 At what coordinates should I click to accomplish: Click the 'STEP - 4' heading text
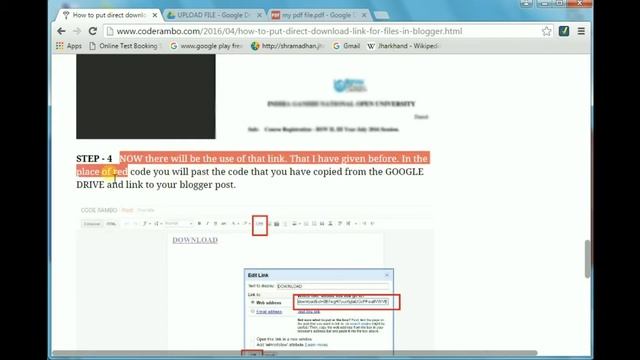94,159
